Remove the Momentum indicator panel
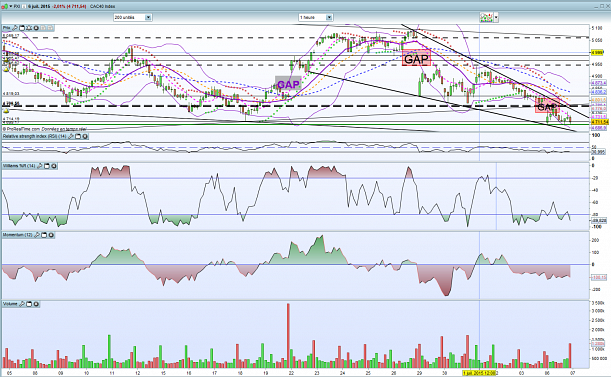 click(x=51, y=235)
